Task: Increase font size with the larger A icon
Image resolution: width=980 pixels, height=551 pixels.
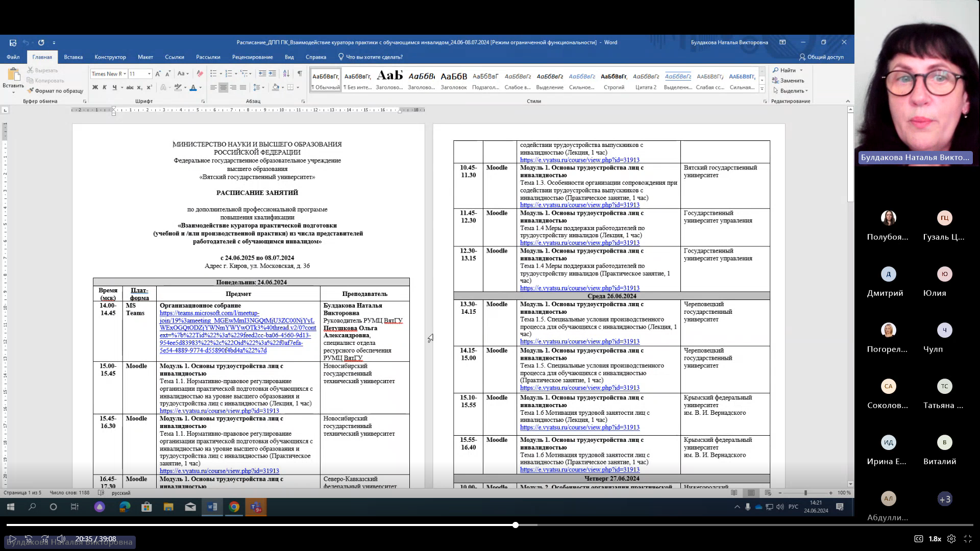Action: (x=158, y=74)
